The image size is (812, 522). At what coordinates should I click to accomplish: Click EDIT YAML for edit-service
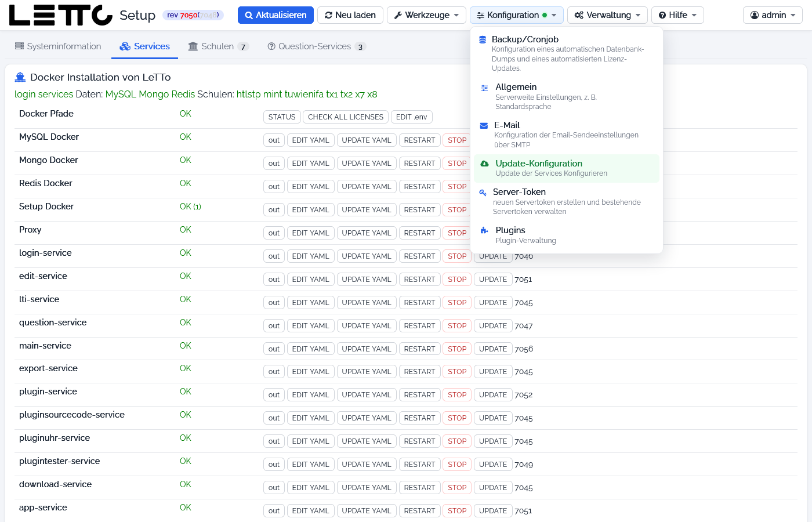(x=310, y=280)
